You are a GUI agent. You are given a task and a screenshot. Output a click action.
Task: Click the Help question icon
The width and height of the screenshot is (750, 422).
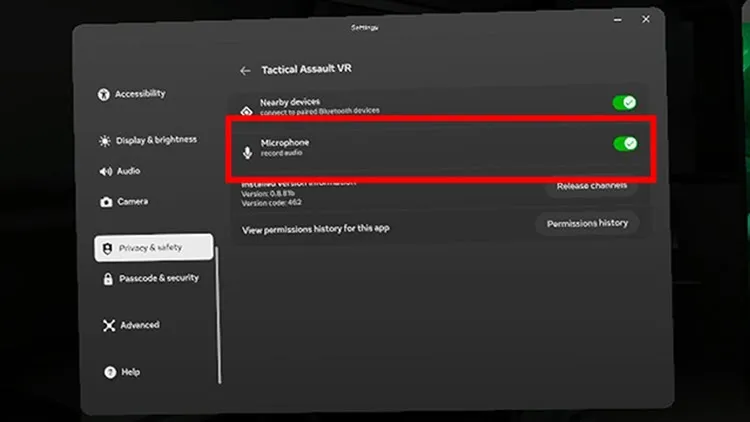(110, 372)
